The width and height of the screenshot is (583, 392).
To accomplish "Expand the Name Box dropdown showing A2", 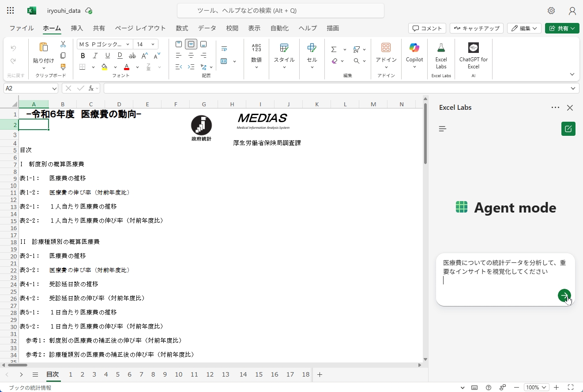I will coord(55,89).
